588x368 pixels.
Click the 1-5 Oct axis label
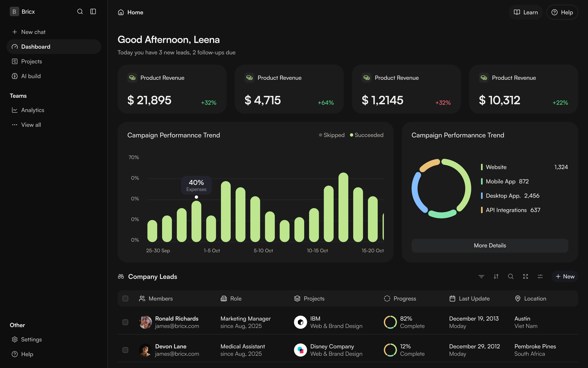tap(212, 251)
